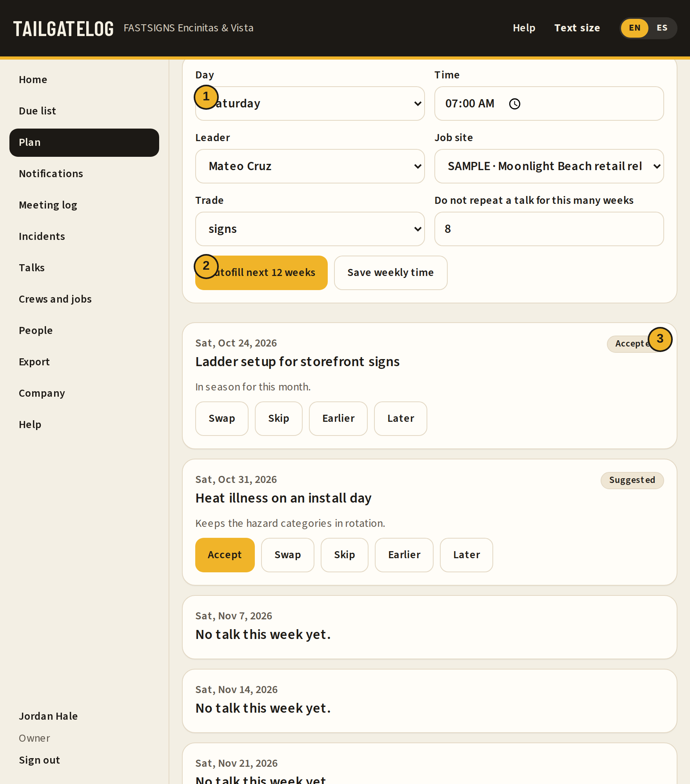Focus the Time input showing 07:00 AM
The image size is (690, 784).
(549, 103)
